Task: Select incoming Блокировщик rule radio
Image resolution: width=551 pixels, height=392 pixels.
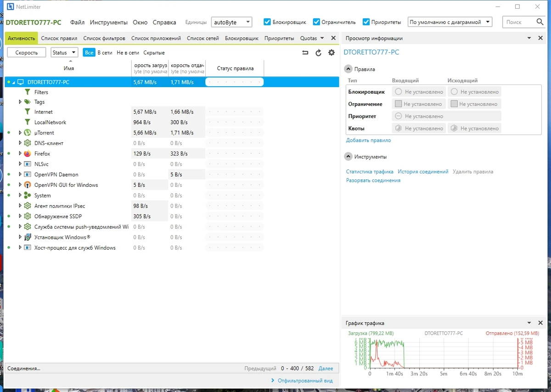Action: point(399,92)
